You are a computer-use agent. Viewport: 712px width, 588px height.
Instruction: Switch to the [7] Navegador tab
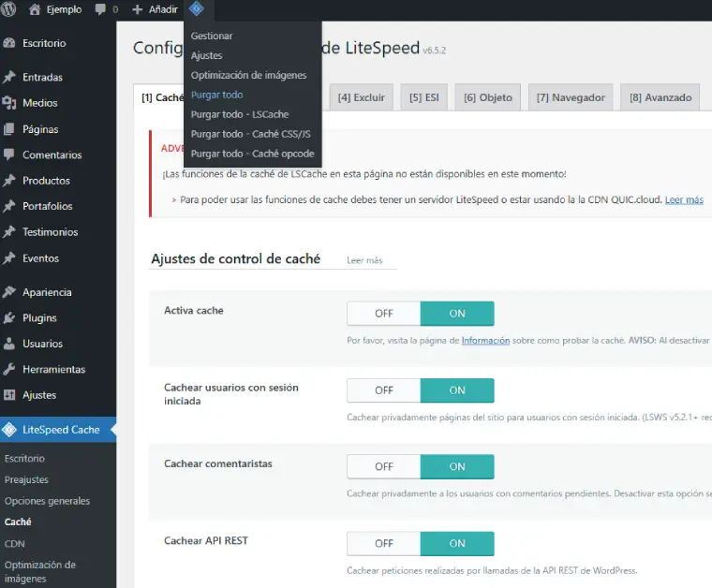pos(571,97)
